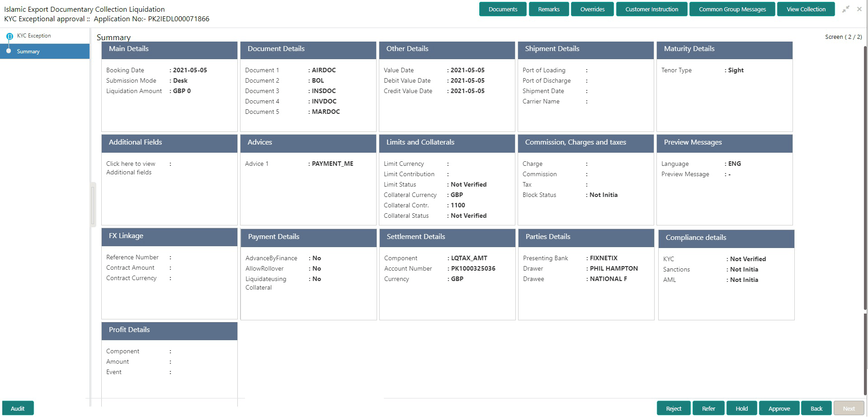Go Back to the previous screen
Screen dimensions: 868x417
(816, 408)
